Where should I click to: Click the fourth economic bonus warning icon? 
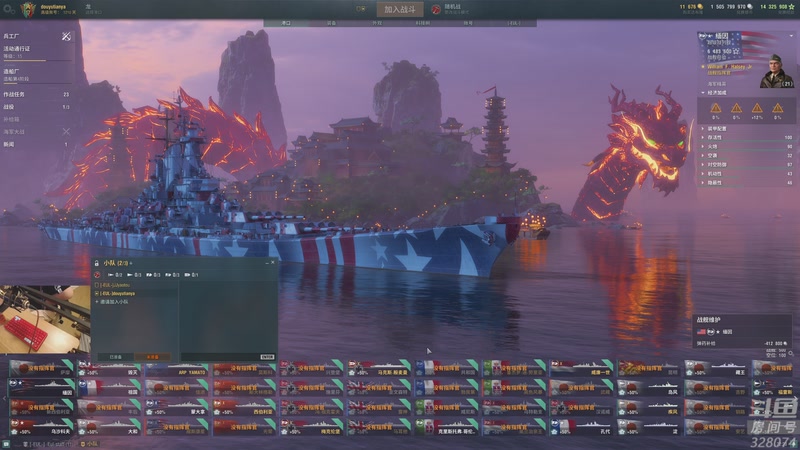pos(777,108)
